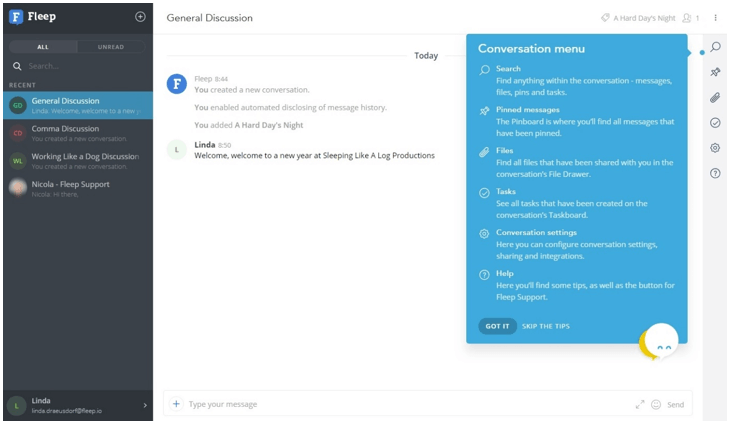Click the Tasks tip heading in popup
This screenshot has width=732, height=426.
click(x=506, y=191)
